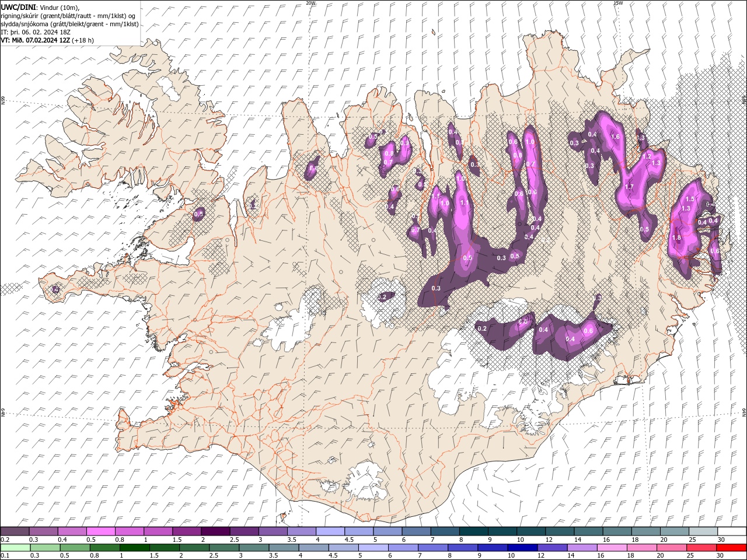
Task: Pick the snow scale swatch starting at 12
Action: (x=560, y=531)
